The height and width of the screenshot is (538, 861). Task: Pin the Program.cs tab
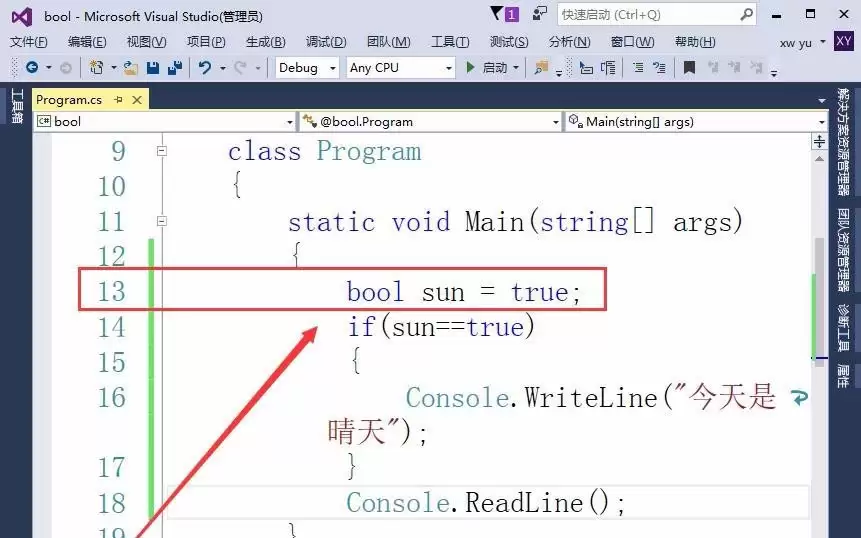coord(118,100)
